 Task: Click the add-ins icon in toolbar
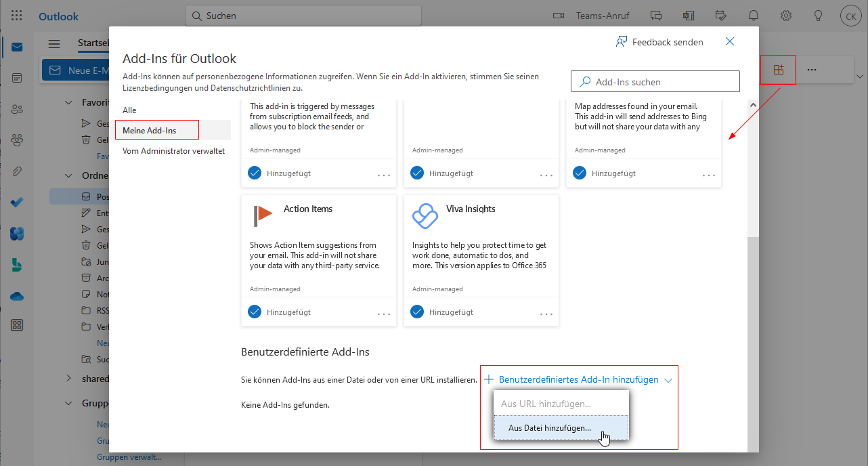click(x=778, y=69)
